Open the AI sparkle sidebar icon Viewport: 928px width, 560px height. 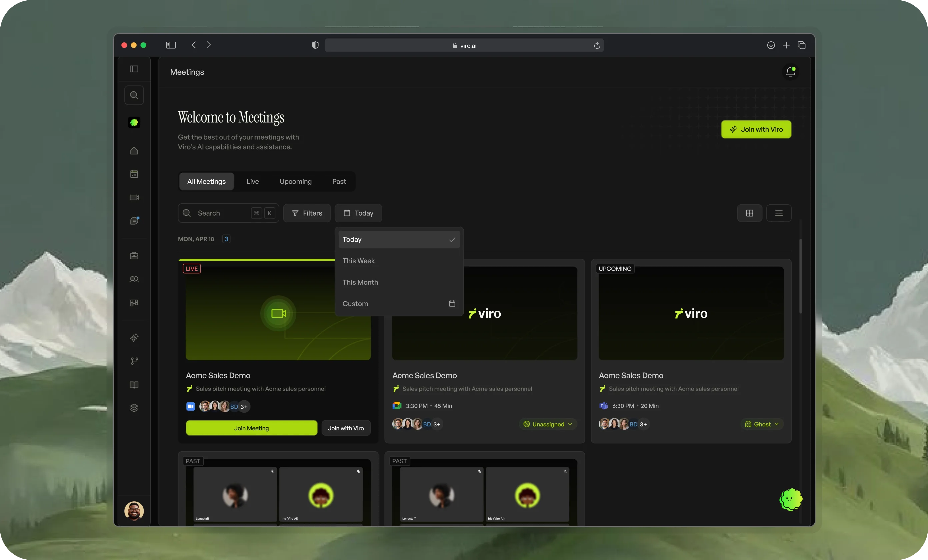point(134,337)
